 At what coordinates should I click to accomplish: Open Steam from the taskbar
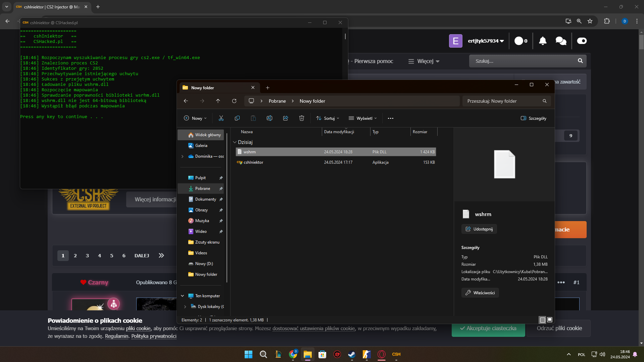352,354
